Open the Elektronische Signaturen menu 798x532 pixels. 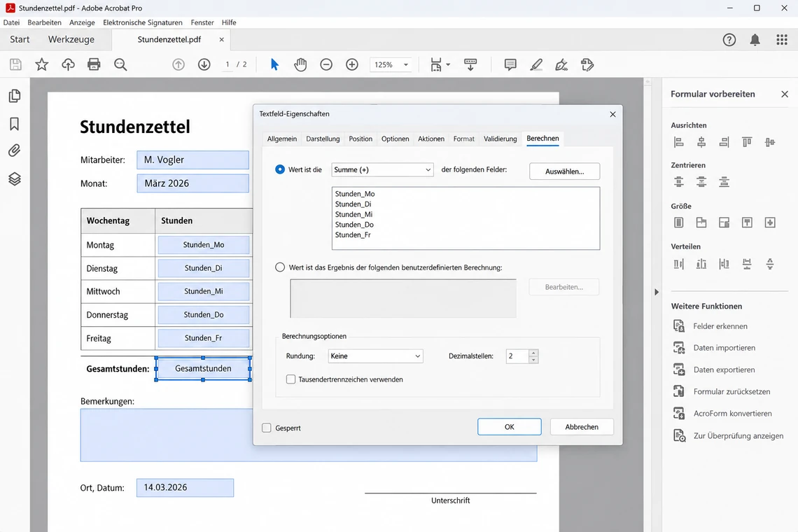point(143,22)
